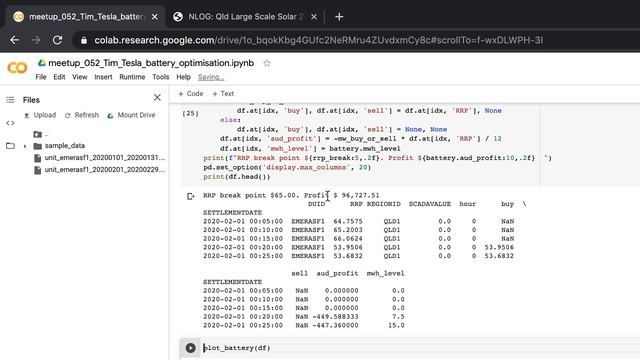Add a new Code cell
Screen dimensions: 640x360
(191, 93)
